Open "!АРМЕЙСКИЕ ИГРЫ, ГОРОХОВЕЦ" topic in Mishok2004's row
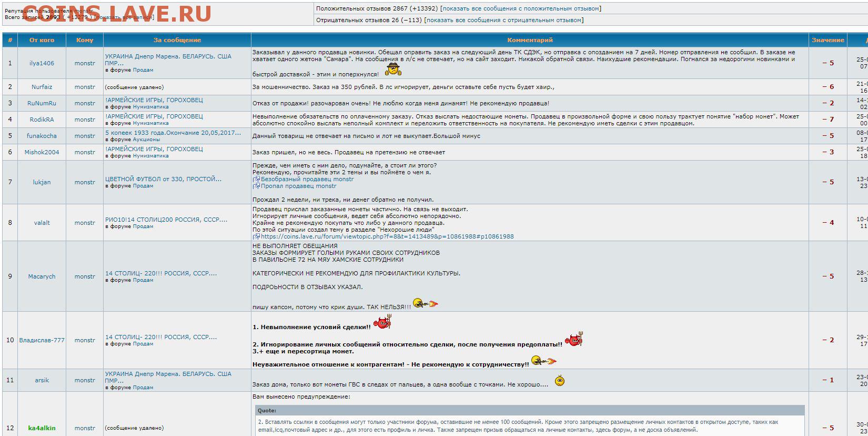The image size is (868, 436). pyautogui.click(x=154, y=149)
